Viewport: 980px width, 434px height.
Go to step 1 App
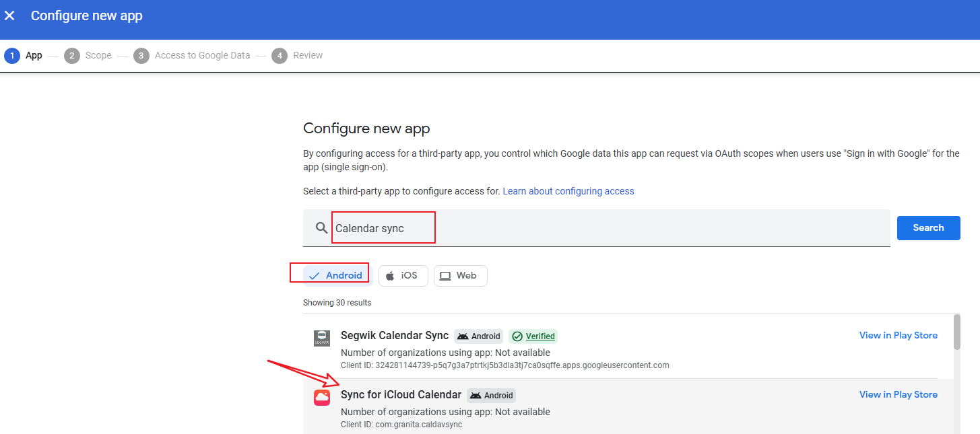pos(23,56)
